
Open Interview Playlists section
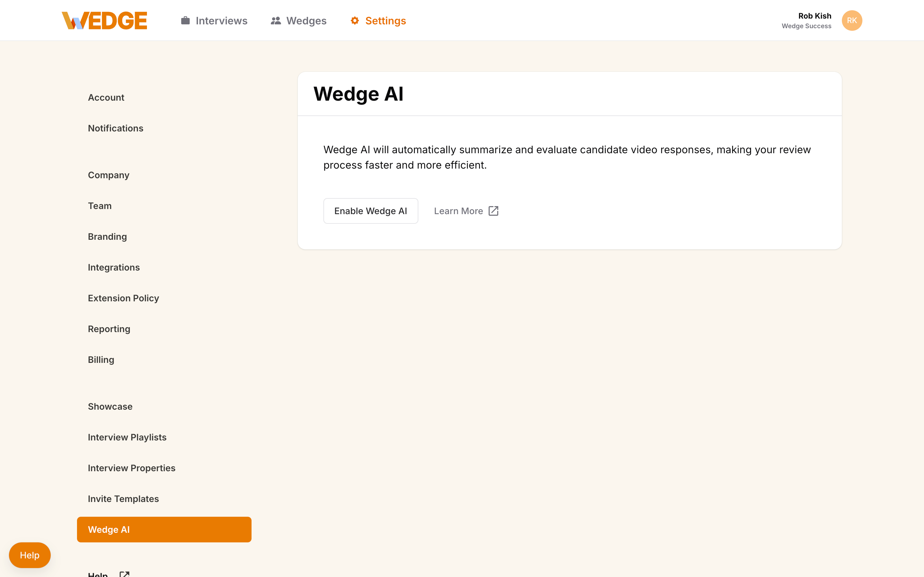click(127, 437)
